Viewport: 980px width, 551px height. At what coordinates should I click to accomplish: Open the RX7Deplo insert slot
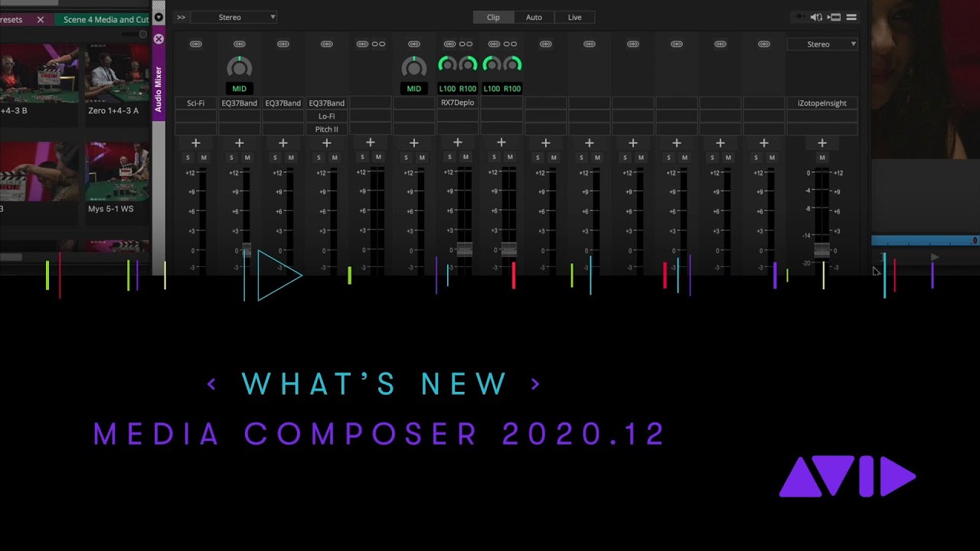(457, 103)
